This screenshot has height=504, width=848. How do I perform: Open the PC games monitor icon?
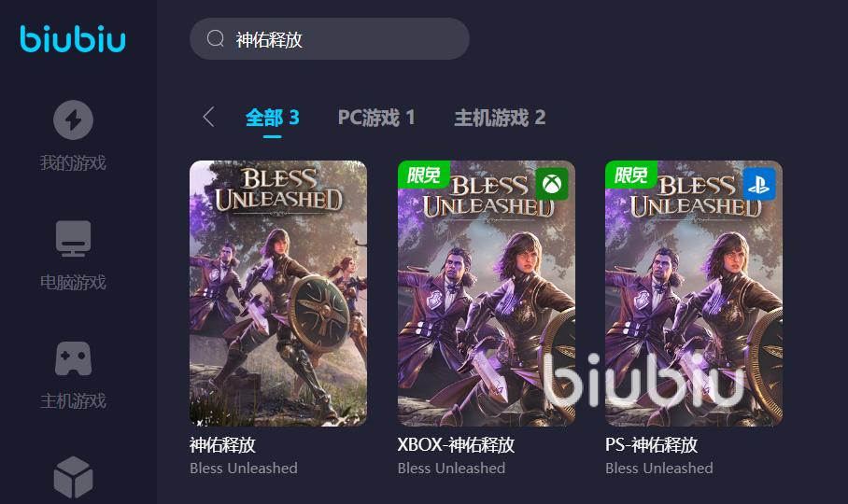pos(73,238)
